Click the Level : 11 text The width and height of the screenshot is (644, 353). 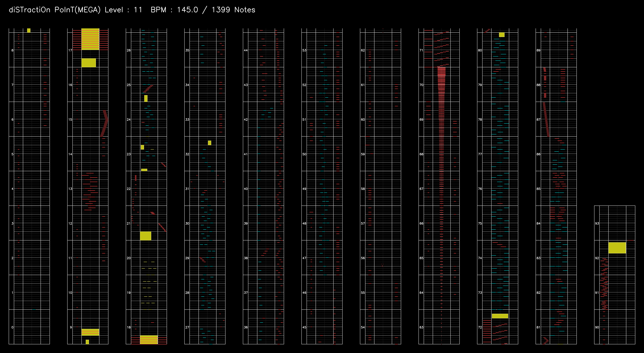coord(123,10)
